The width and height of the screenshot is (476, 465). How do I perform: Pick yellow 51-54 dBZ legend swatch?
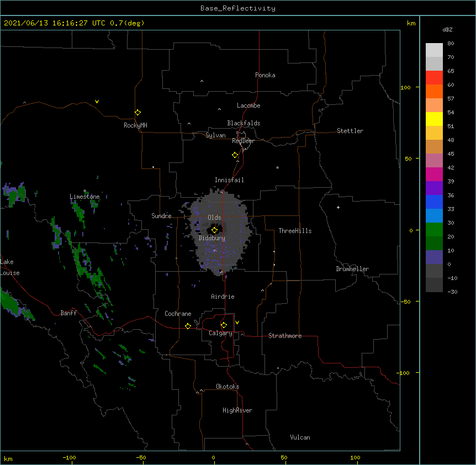[434, 119]
